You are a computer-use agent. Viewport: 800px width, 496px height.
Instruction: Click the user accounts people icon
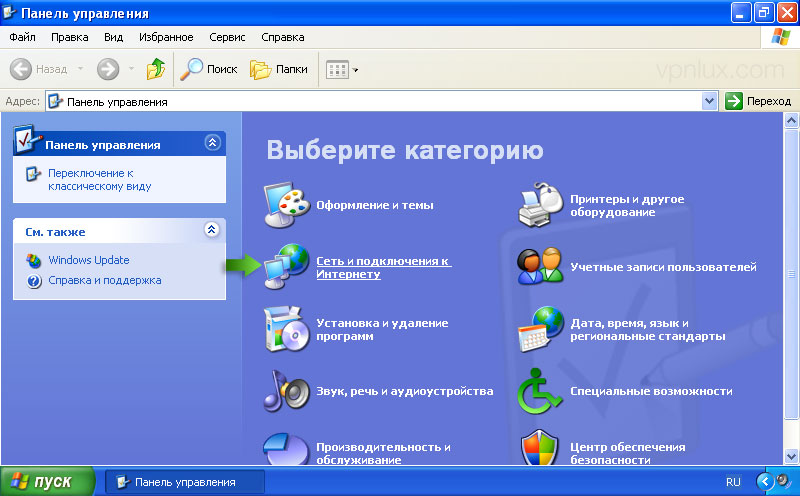coord(540,266)
